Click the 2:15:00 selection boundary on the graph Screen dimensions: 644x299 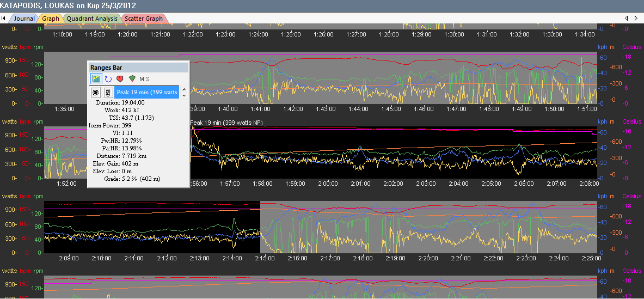pos(261,228)
